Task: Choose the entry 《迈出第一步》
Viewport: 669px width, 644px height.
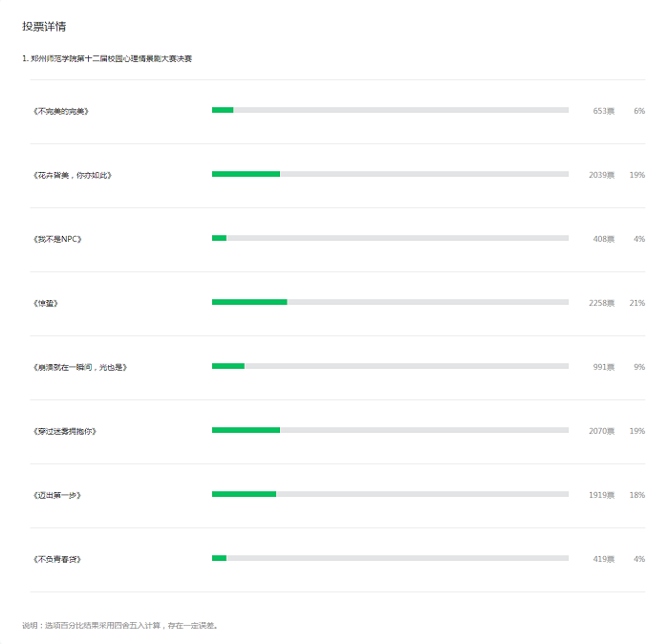Action: [x=57, y=495]
